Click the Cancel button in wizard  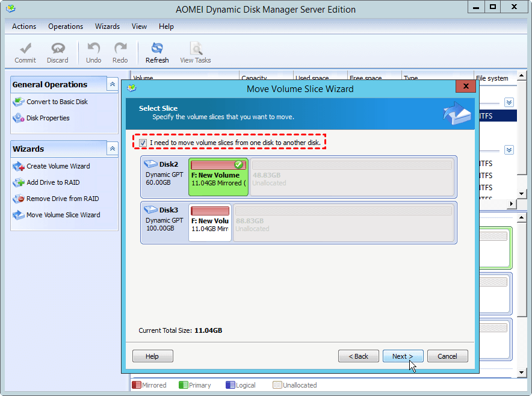(x=448, y=356)
